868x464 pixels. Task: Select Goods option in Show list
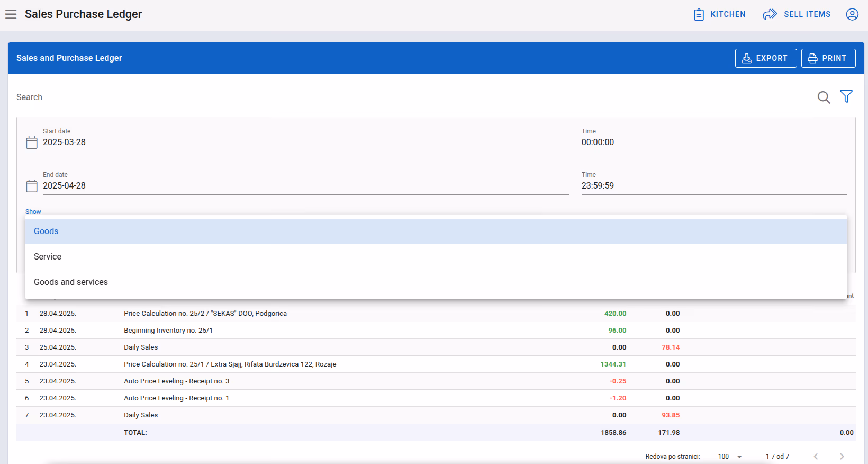click(x=436, y=231)
